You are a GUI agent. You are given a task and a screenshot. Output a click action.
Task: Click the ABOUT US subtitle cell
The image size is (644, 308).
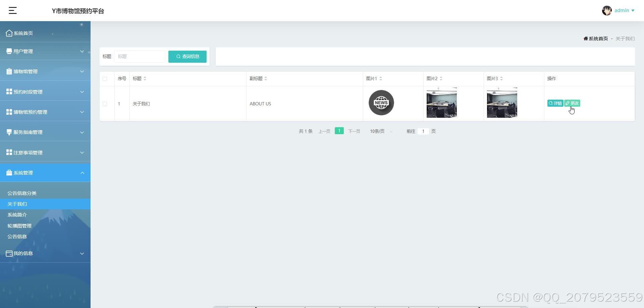[260, 104]
